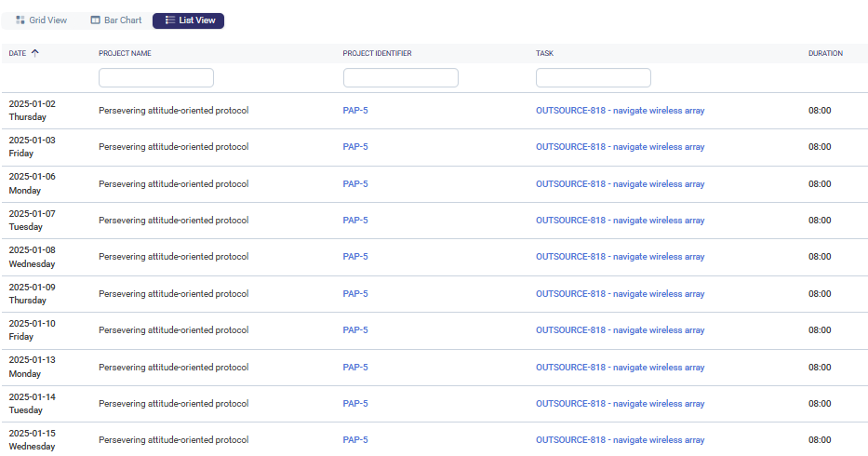This screenshot has height=456, width=868.
Task: Open OUTSOURCE-818 task link for 2025-01-03
Action: tap(620, 147)
